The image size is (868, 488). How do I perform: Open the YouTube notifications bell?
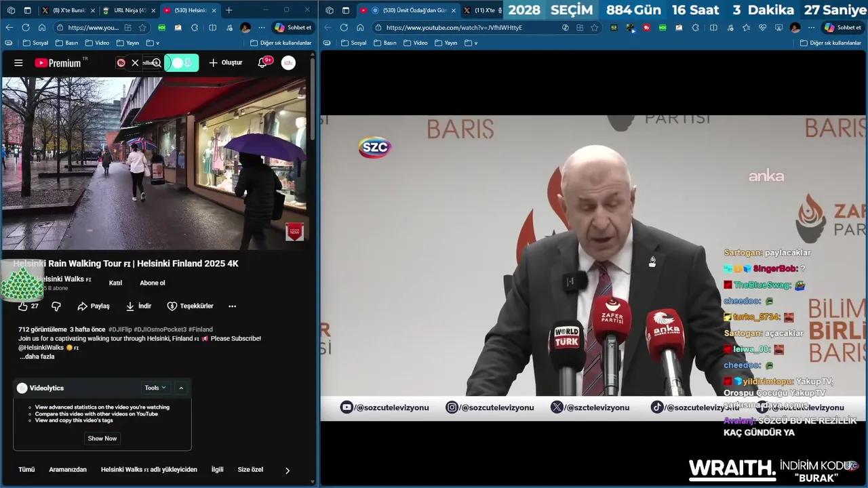[x=262, y=62]
